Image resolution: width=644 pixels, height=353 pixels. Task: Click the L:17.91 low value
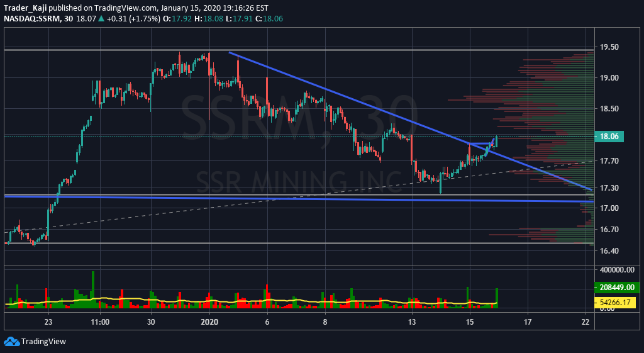pyautogui.click(x=238, y=19)
